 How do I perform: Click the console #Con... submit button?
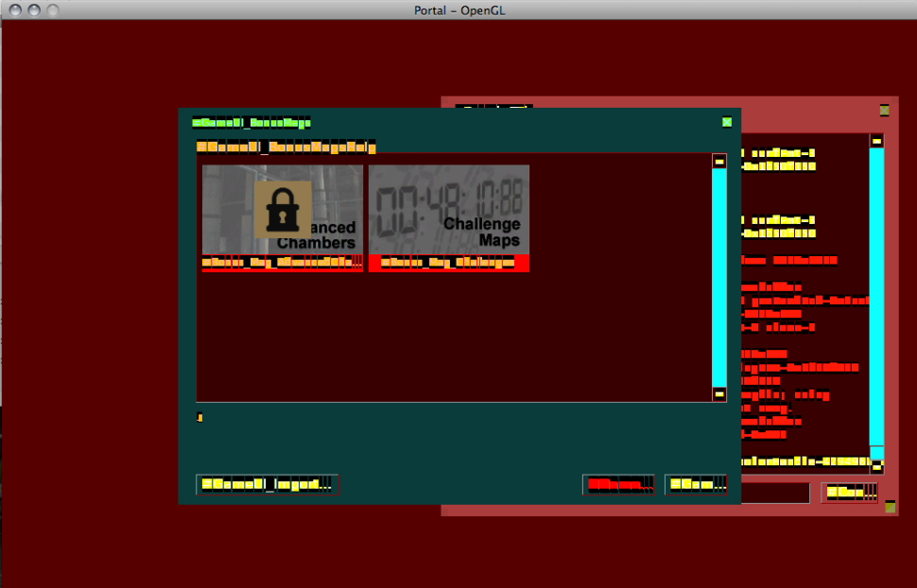click(x=850, y=493)
